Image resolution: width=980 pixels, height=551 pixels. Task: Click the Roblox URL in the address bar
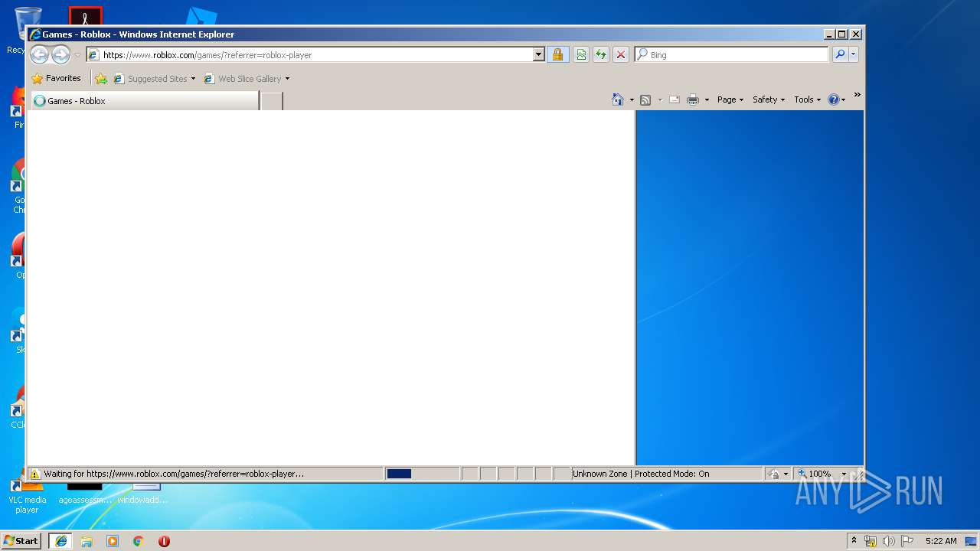(x=207, y=55)
